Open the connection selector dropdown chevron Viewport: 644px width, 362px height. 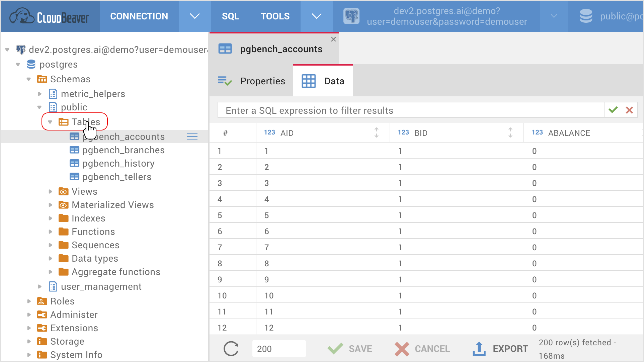(554, 16)
